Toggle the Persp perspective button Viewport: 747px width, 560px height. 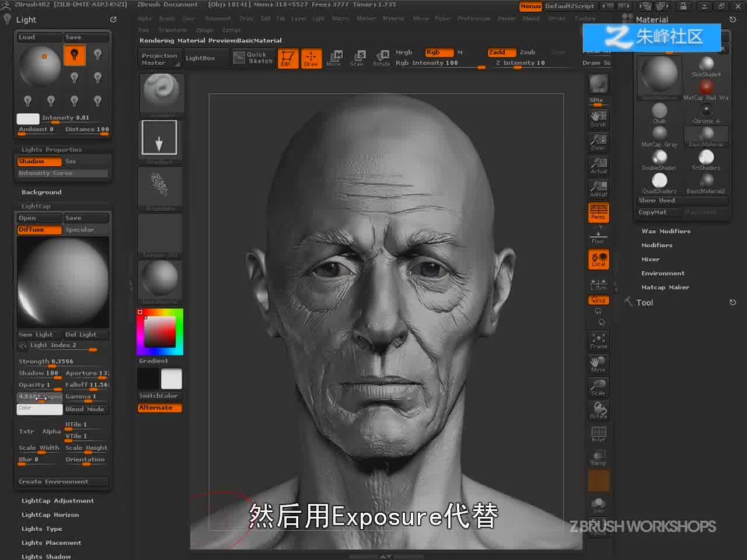598,212
